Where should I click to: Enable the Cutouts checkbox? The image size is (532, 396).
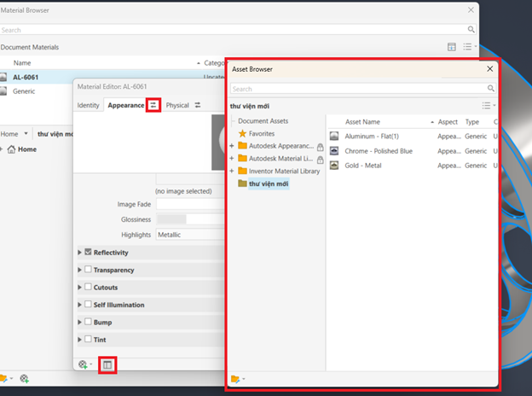(x=88, y=287)
